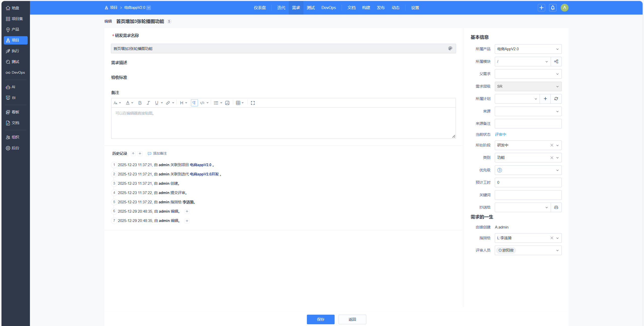Open the module tree share icon
This screenshot has width=644, height=326.
coord(556,62)
